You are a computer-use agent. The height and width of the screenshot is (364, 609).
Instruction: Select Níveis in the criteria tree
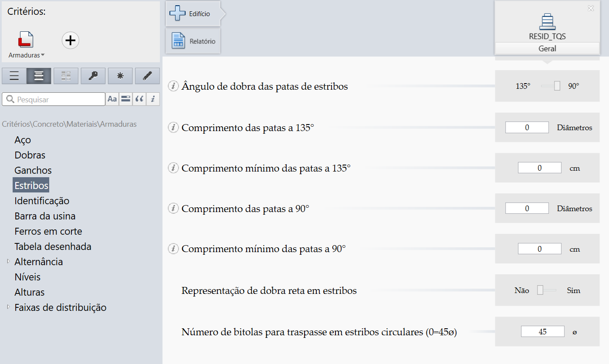tap(27, 277)
